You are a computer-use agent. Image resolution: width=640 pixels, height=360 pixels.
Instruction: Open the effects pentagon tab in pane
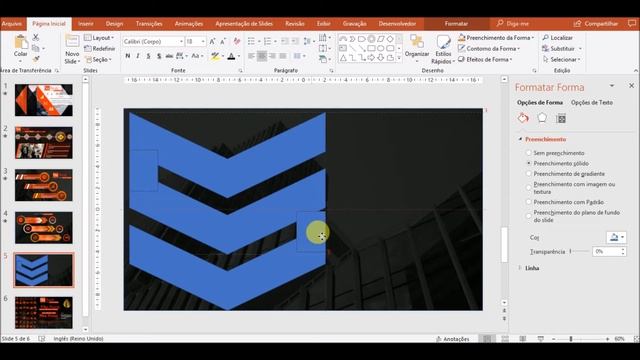point(542,118)
